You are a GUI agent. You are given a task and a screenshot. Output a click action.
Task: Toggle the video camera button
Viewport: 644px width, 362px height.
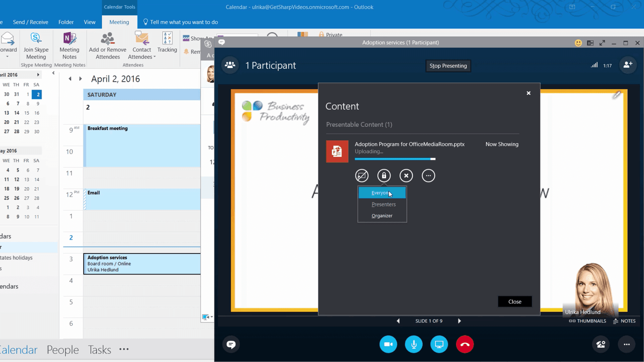point(388,344)
